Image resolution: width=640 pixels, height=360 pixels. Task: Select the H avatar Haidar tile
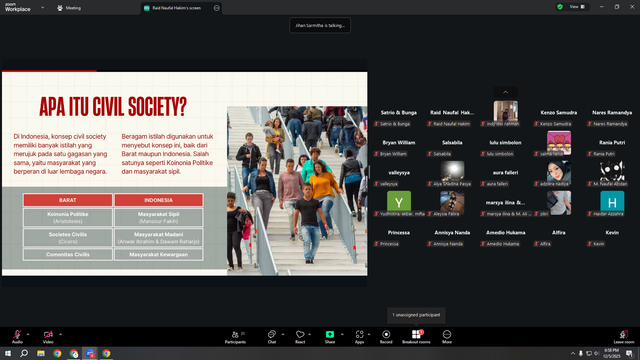coord(612,203)
